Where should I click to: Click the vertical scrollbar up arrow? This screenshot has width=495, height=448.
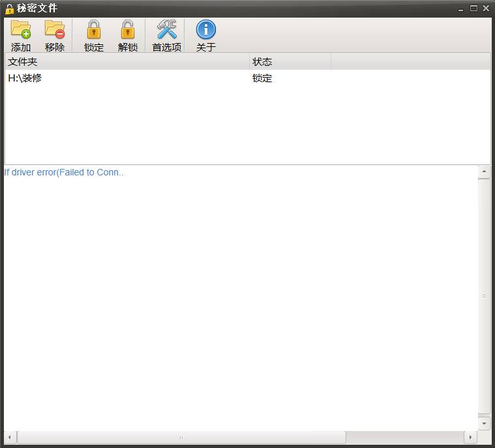[x=484, y=172]
